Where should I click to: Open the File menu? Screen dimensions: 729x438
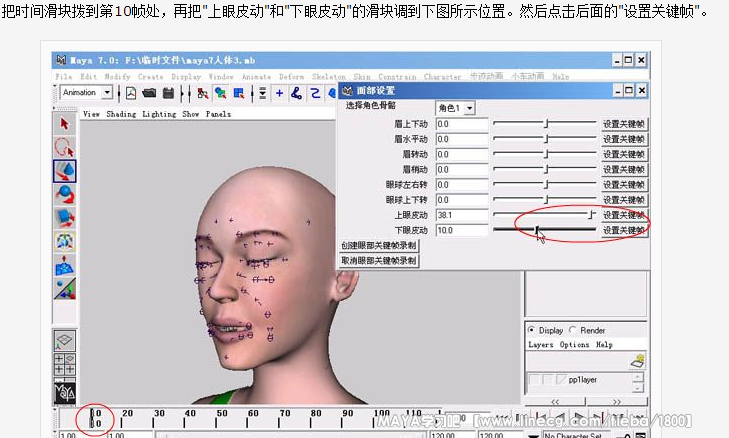click(x=63, y=77)
